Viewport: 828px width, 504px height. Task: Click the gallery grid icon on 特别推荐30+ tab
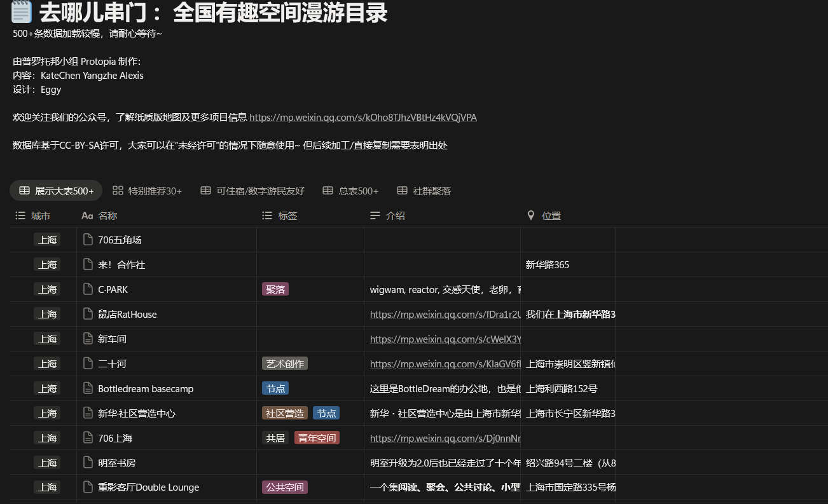118,191
